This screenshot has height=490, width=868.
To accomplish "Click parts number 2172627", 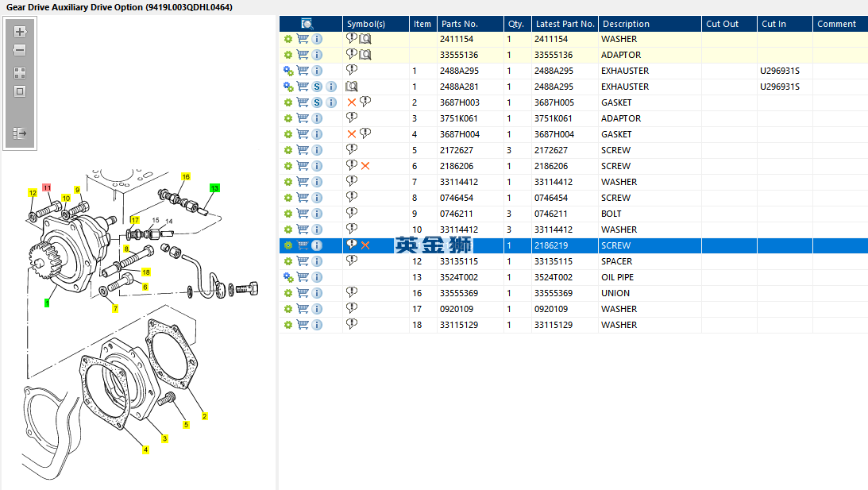I will coord(456,150).
